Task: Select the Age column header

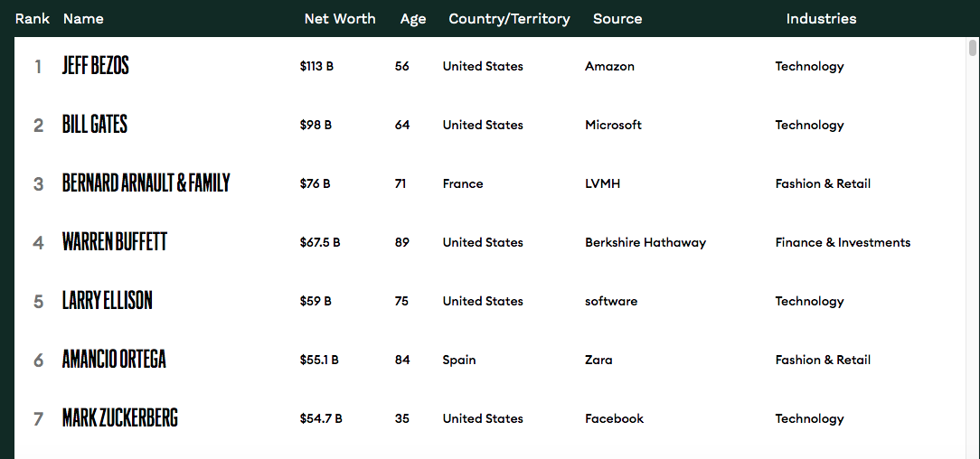Action: [x=413, y=19]
